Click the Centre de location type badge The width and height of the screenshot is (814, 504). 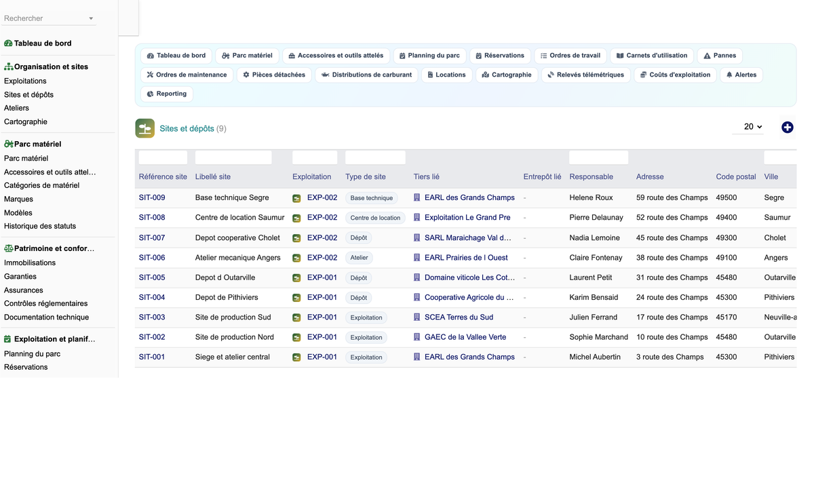pos(375,218)
